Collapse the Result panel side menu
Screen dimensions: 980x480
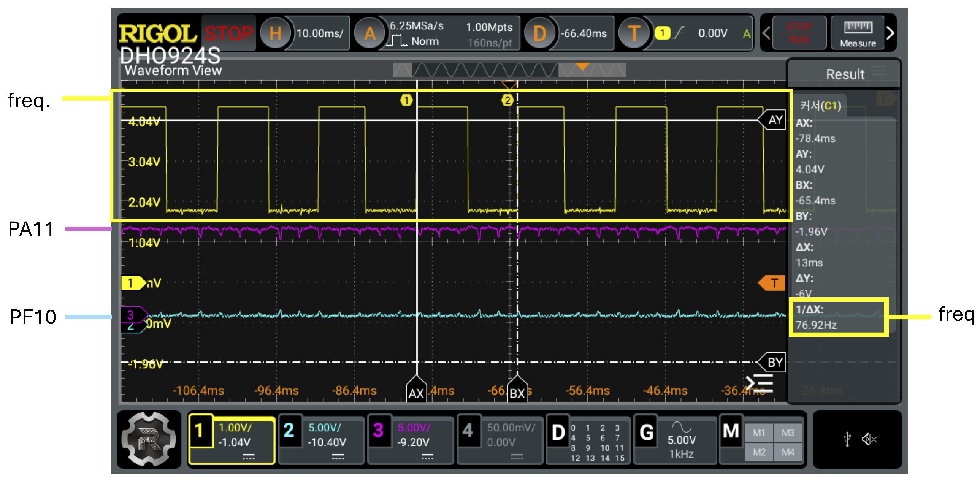tap(760, 383)
